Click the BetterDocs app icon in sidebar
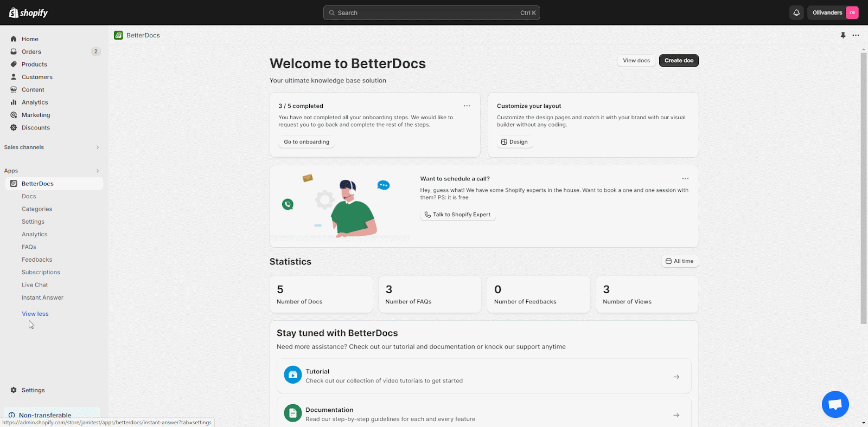The height and width of the screenshot is (427, 868). [x=14, y=184]
